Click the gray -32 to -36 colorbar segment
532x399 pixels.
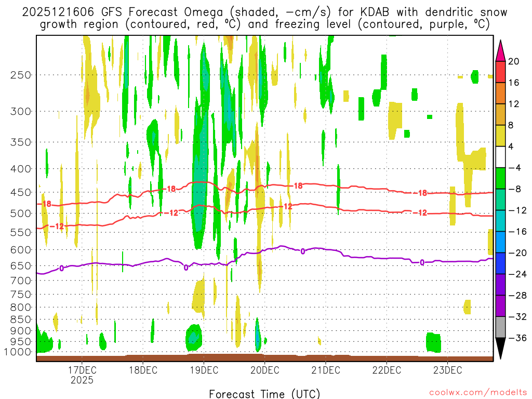pyautogui.click(x=500, y=327)
